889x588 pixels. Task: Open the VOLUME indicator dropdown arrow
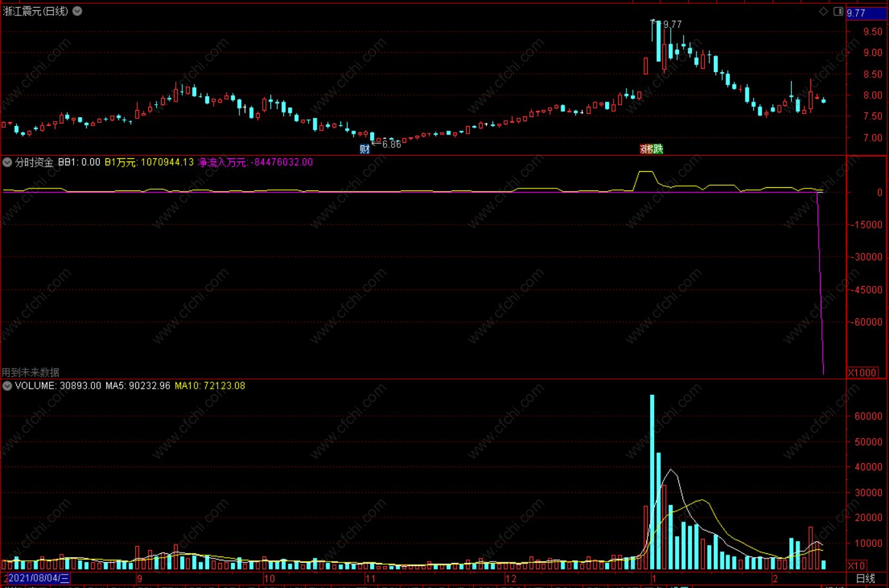7,386
